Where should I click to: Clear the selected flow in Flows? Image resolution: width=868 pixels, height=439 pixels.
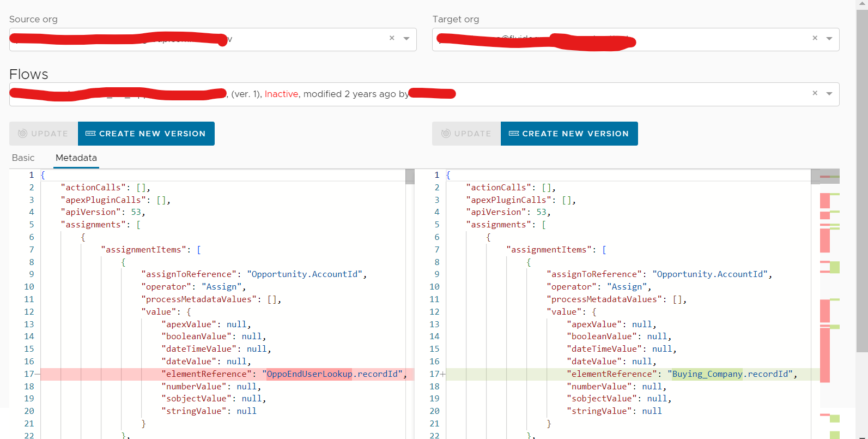(x=815, y=93)
